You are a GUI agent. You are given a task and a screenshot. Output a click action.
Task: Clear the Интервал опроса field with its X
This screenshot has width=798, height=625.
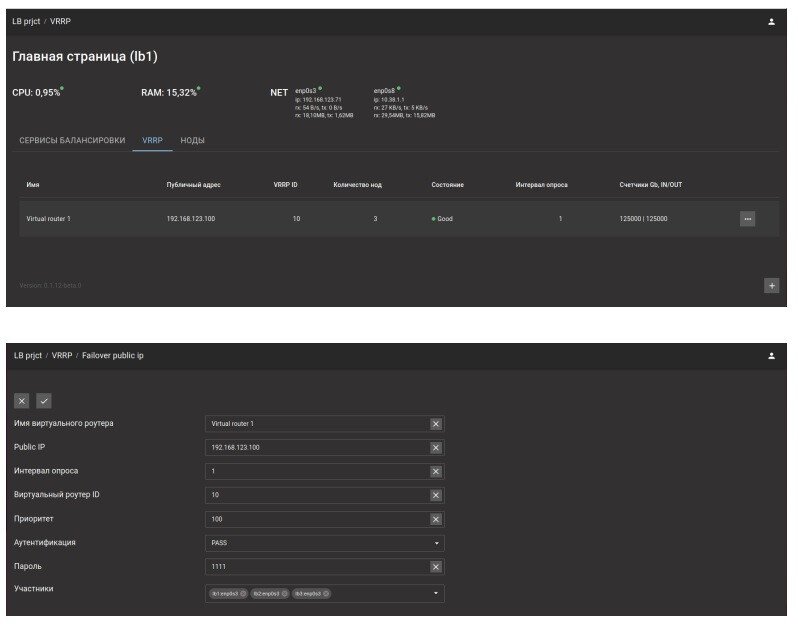pyautogui.click(x=435, y=471)
